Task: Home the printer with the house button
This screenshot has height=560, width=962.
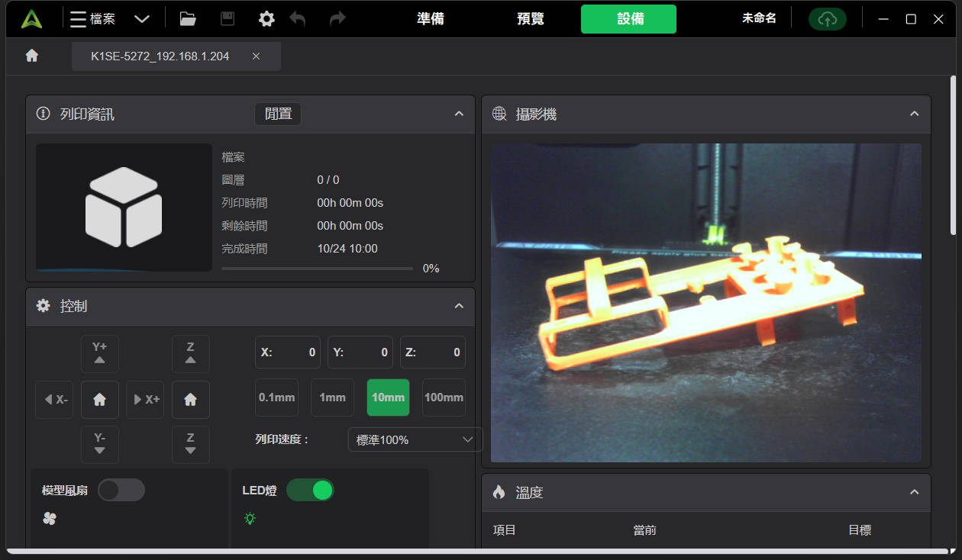Action: click(x=100, y=399)
